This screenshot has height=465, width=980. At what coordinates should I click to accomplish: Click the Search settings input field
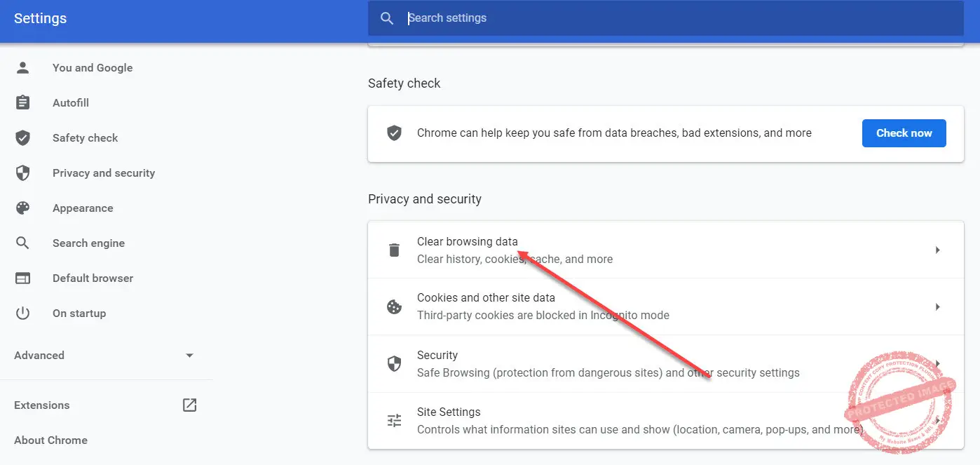point(666,18)
